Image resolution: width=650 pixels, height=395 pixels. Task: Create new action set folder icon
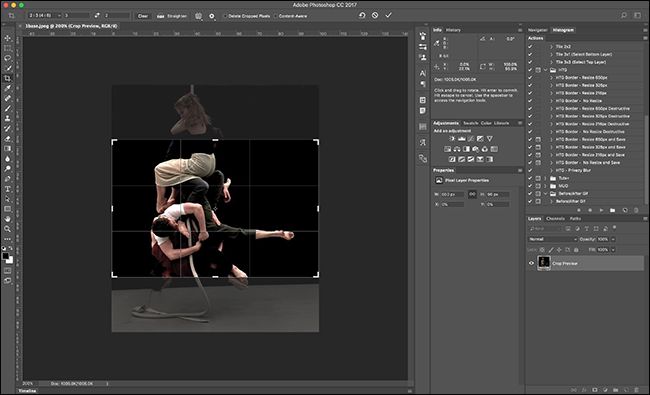pos(613,210)
